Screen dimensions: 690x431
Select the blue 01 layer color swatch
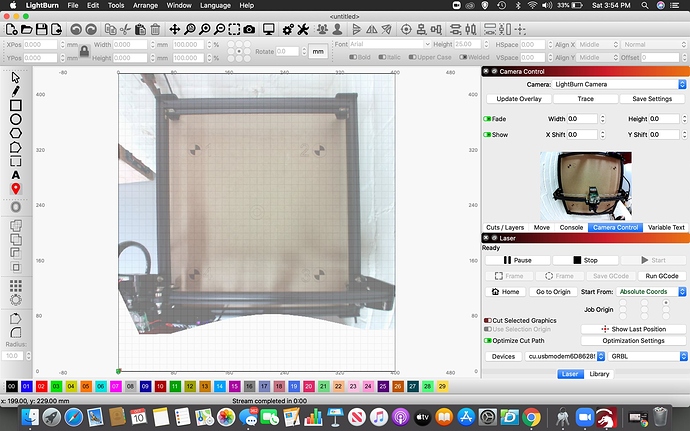pos(26,387)
